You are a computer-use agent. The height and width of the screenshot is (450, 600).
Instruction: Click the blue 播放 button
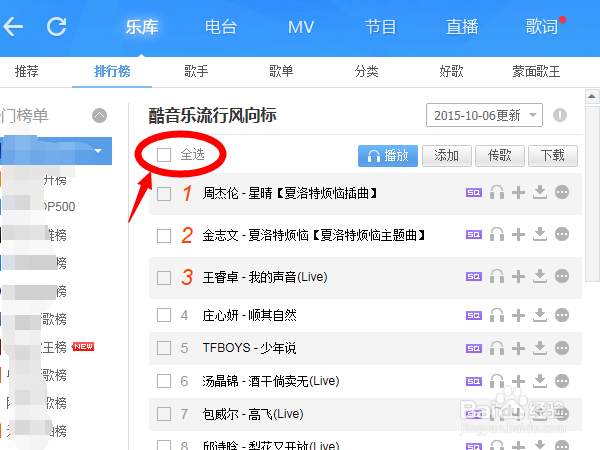point(388,156)
